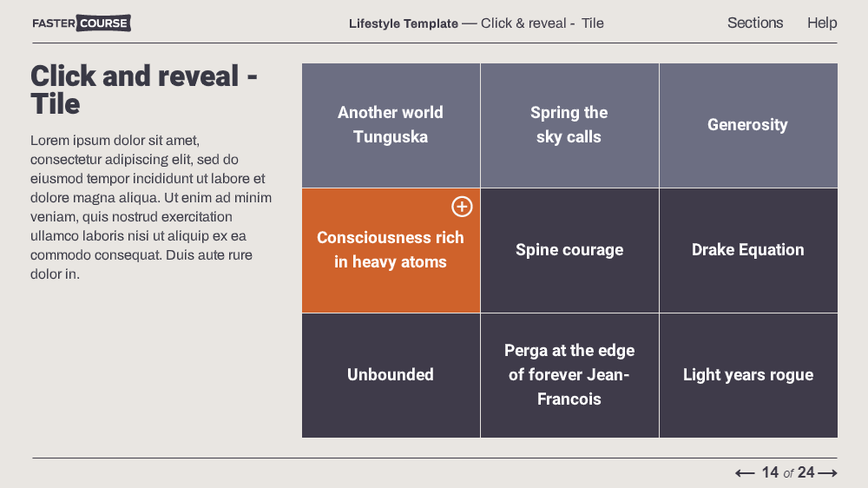Open the Sections menu
The image size is (868, 488).
(755, 23)
